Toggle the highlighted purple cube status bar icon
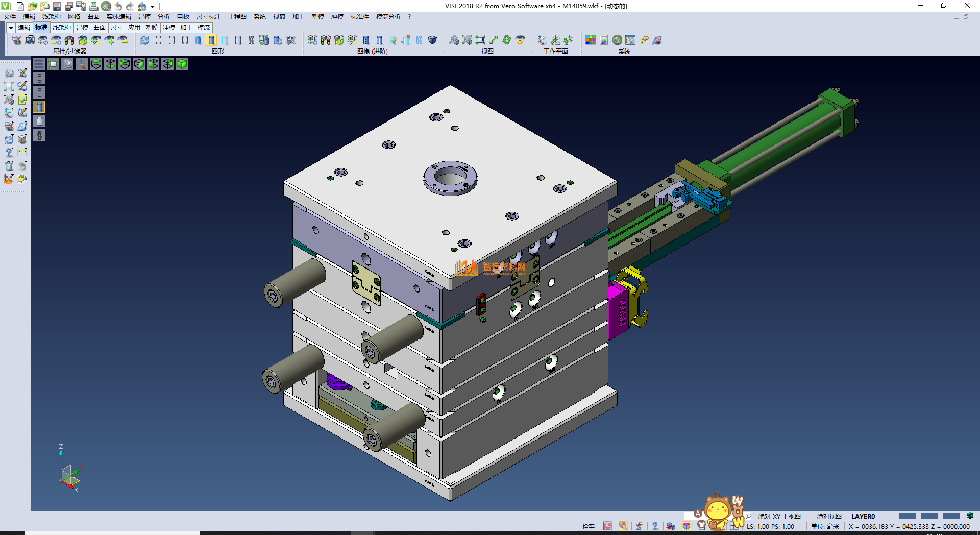 coord(687,526)
